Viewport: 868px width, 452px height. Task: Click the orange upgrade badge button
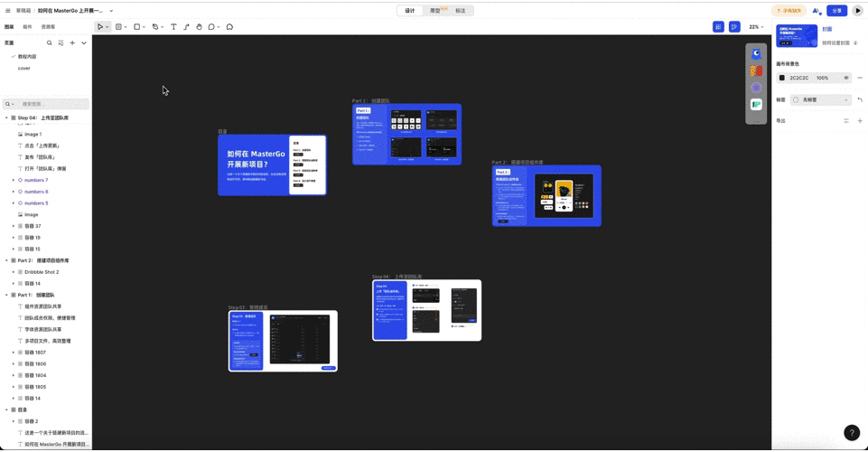coord(789,11)
